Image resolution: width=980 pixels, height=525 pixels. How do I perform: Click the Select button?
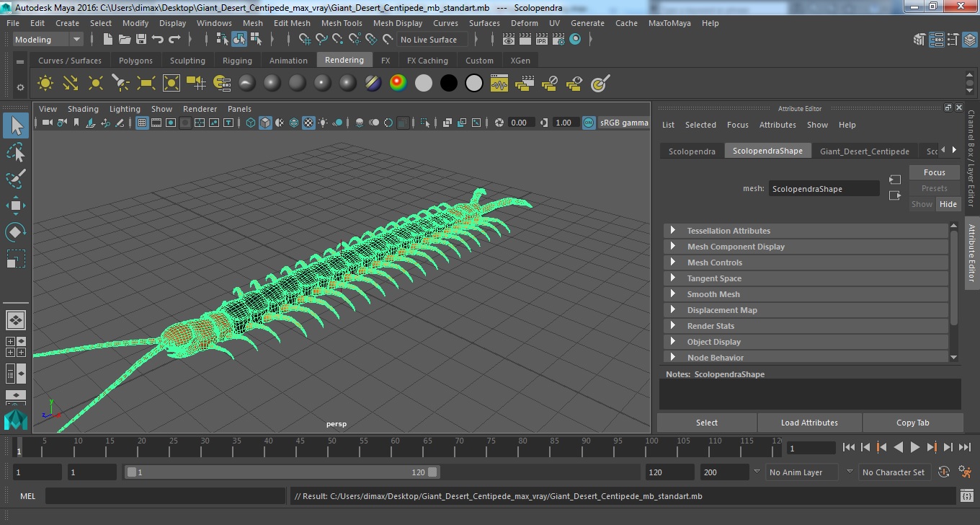coord(707,423)
